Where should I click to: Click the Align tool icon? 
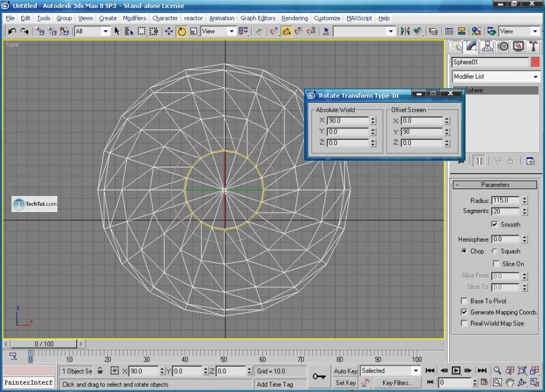(418, 32)
